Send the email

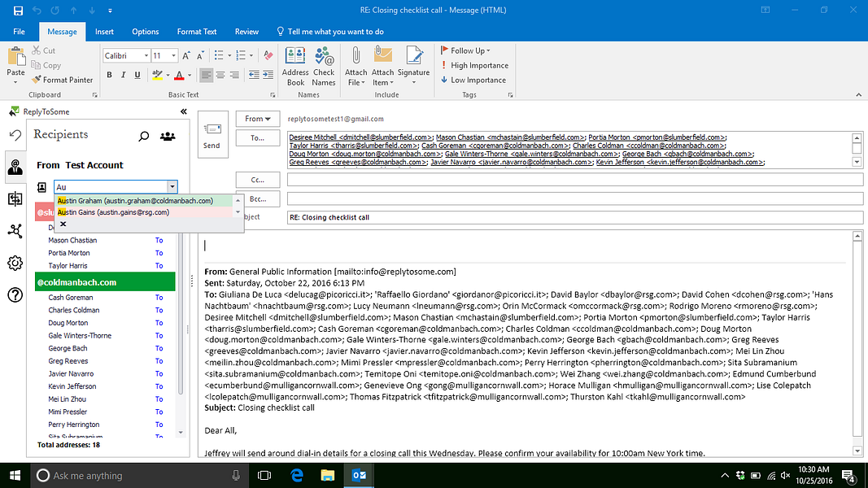[212, 134]
